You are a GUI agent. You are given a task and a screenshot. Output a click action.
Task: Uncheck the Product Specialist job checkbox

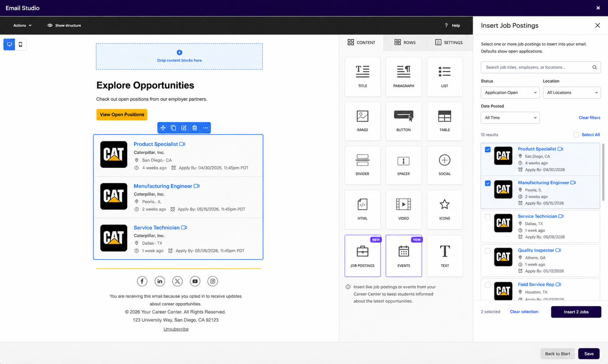point(488,150)
